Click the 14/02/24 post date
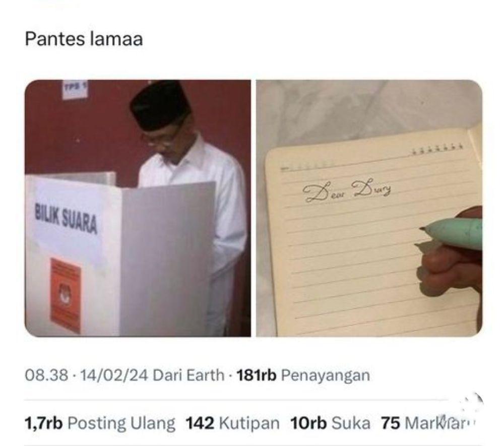 (114, 375)
